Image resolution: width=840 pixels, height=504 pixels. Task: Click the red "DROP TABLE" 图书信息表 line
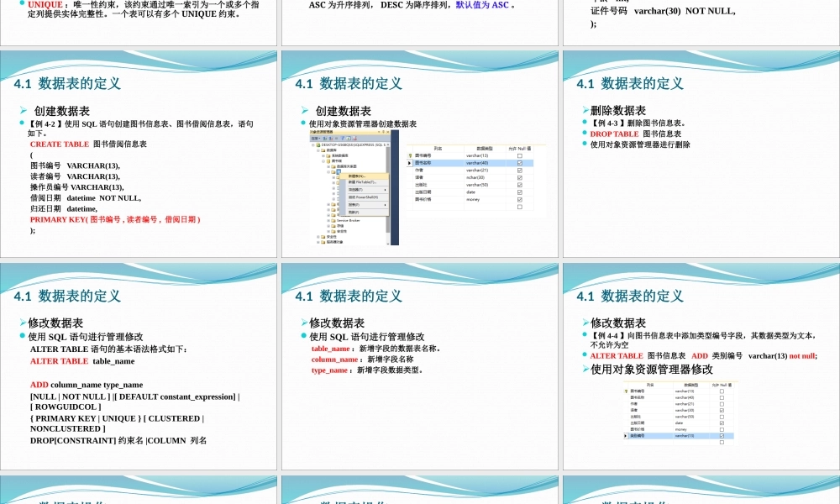636,134
